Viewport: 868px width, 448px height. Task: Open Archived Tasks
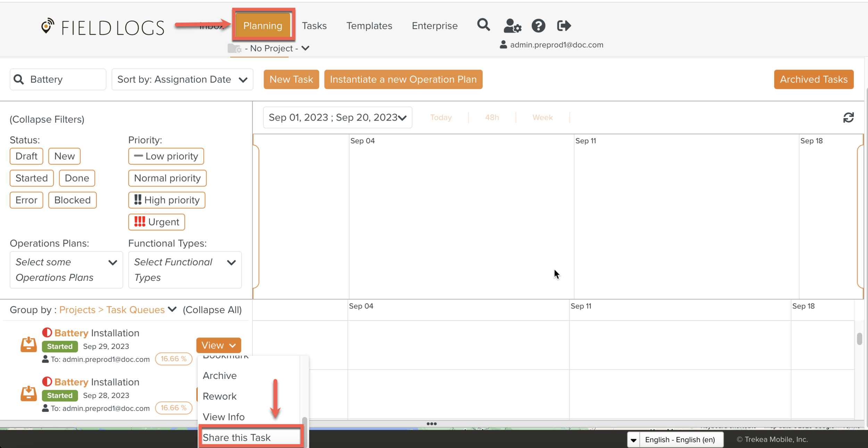pos(813,80)
